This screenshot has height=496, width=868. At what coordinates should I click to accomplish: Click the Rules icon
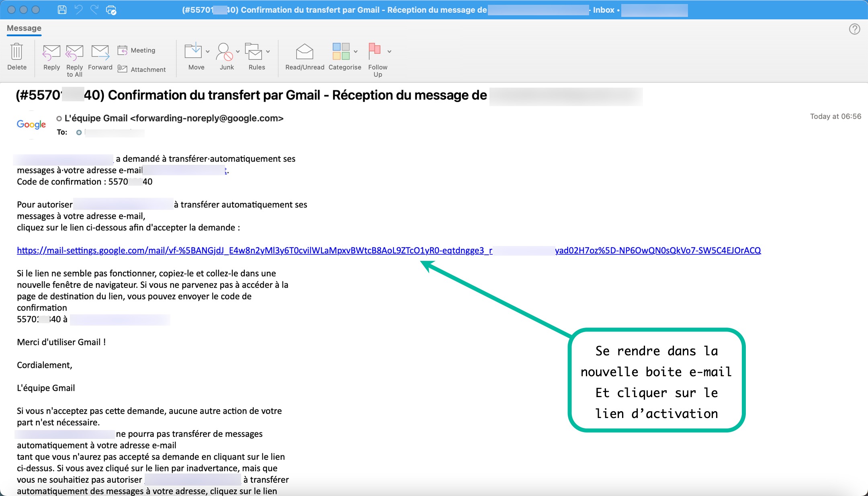tap(253, 51)
